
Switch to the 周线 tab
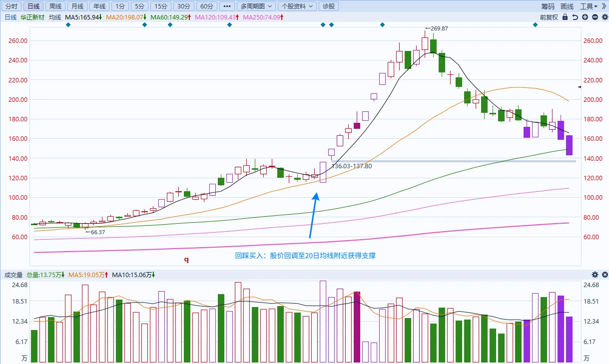55,6
